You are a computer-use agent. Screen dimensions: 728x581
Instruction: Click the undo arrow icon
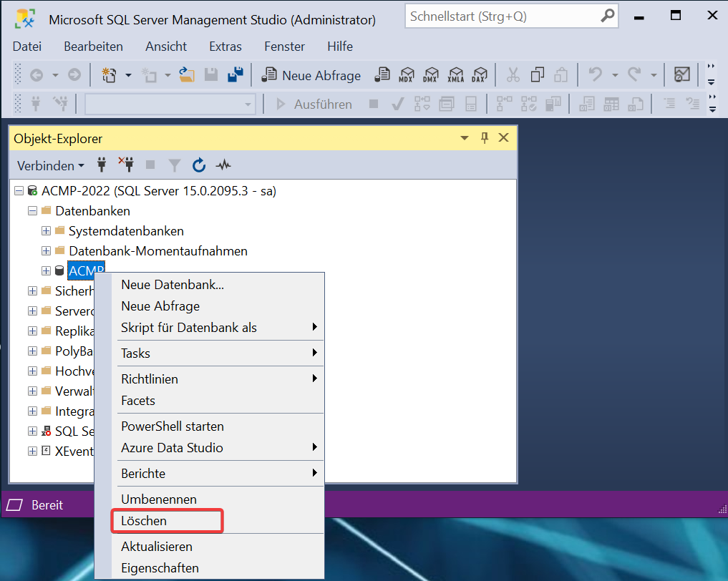pos(596,74)
